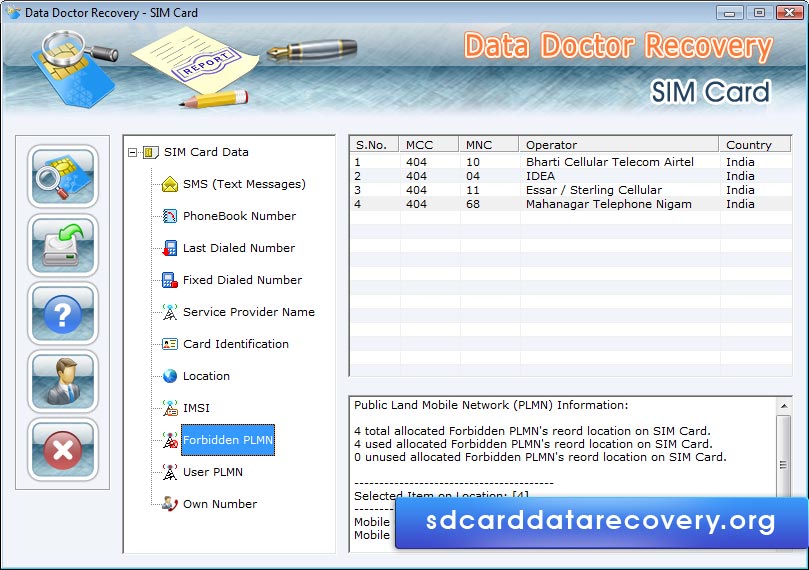Click the PLMN Information heading text
Screen dimensions: 809x570
coord(491,405)
